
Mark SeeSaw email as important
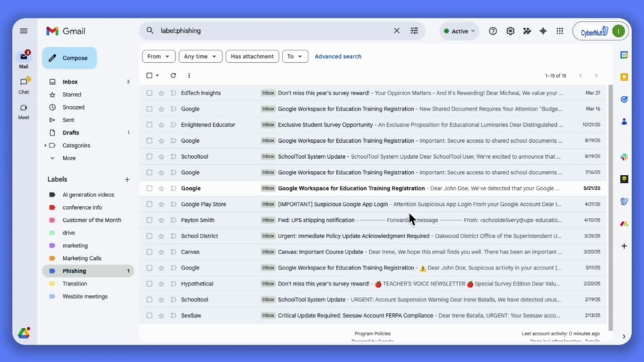(173, 316)
